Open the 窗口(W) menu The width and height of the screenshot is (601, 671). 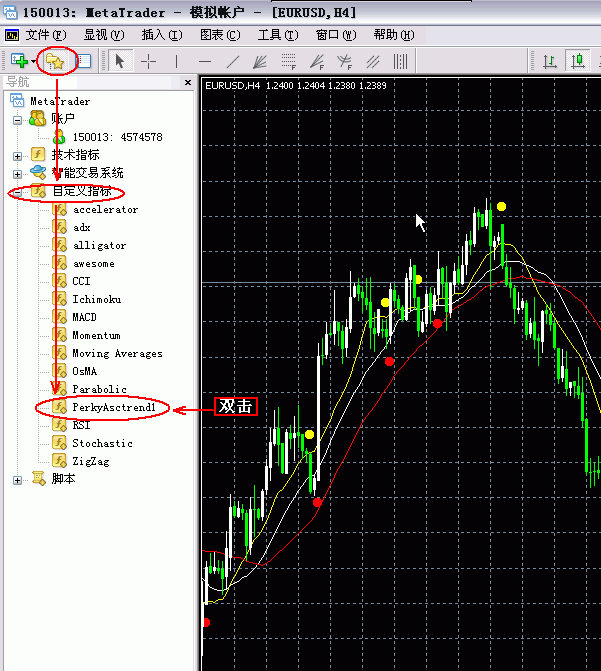[336, 35]
